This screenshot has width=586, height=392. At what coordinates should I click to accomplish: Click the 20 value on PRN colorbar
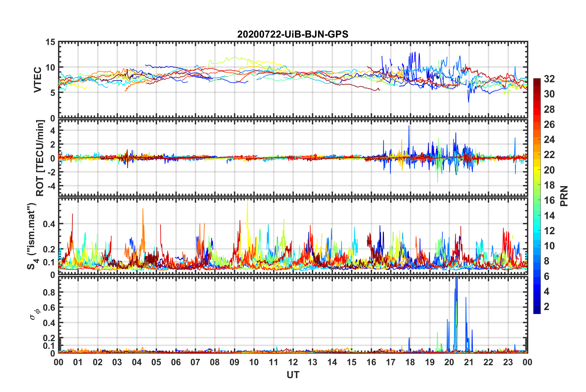[x=549, y=170]
